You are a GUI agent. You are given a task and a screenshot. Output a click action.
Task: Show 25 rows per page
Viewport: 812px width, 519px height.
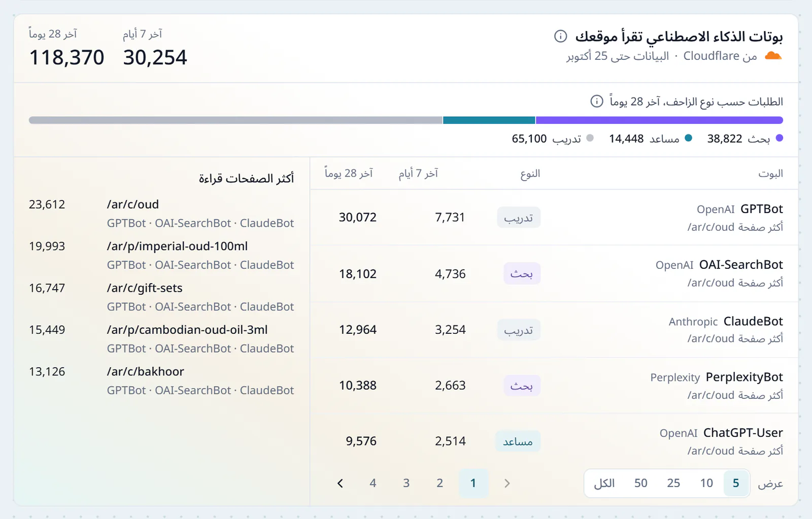(673, 483)
